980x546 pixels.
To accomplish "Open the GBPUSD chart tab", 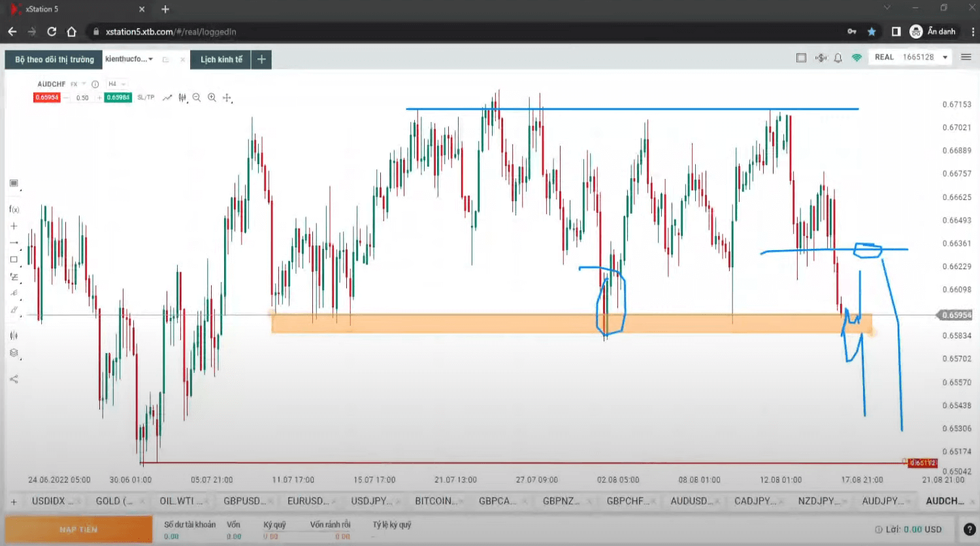I will click(x=244, y=501).
